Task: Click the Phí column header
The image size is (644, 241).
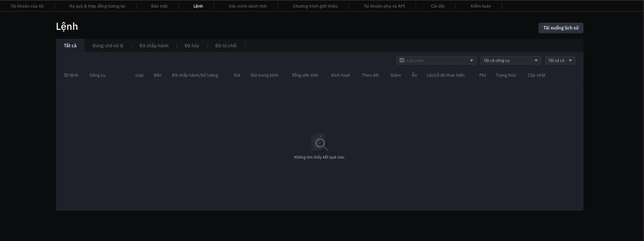Action: pos(482,75)
